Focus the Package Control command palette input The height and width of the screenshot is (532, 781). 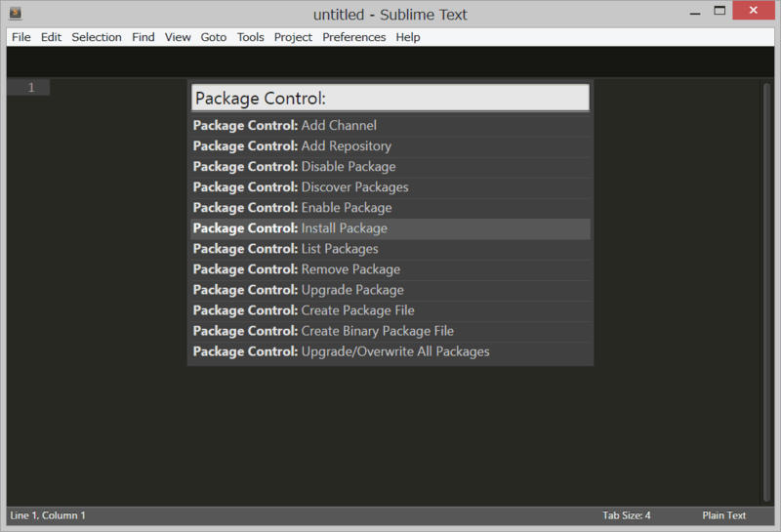click(x=390, y=98)
